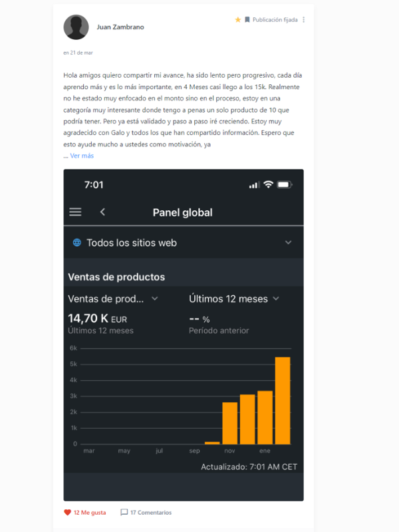Click the gold star icon
The image size is (399, 532).
tap(238, 20)
